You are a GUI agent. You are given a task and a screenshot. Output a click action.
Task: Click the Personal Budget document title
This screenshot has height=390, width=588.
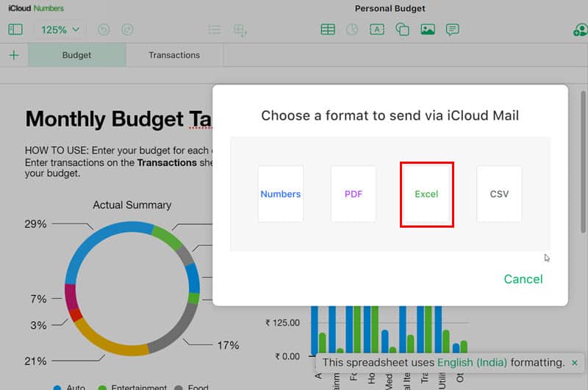(390, 8)
